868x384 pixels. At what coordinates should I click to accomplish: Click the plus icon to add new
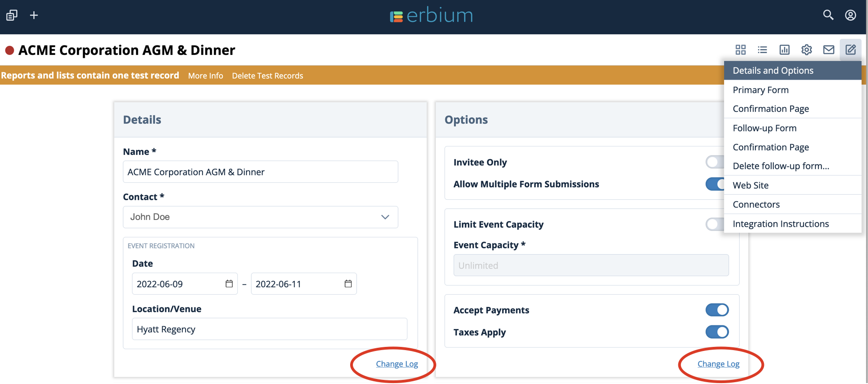34,15
